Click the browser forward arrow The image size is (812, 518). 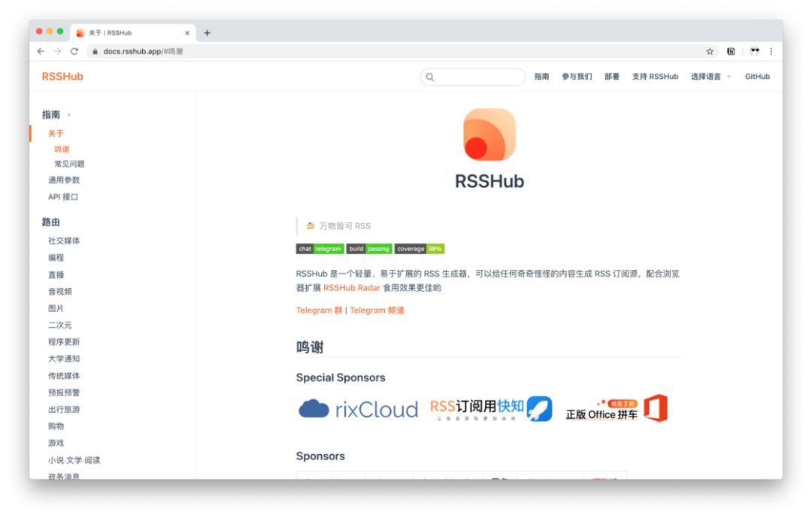(57, 51)
